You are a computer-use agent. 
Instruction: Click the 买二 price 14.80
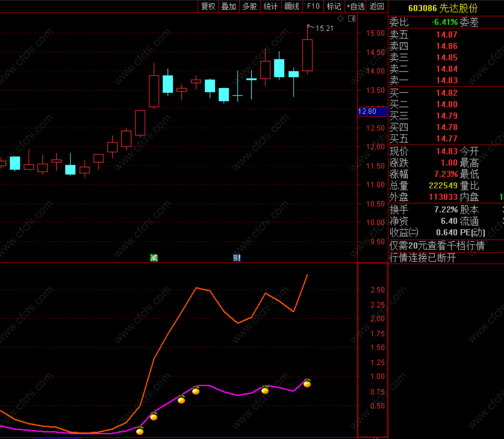446,104
